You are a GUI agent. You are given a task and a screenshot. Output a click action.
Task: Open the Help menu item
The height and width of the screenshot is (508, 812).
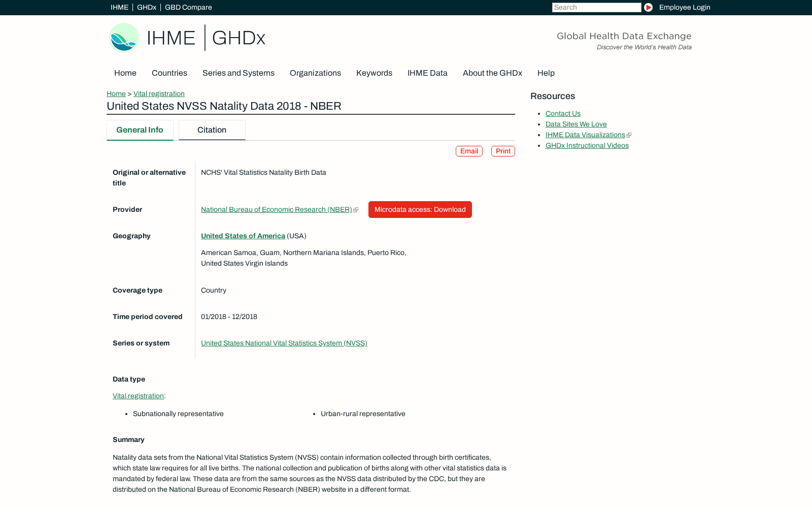point(546,73)
